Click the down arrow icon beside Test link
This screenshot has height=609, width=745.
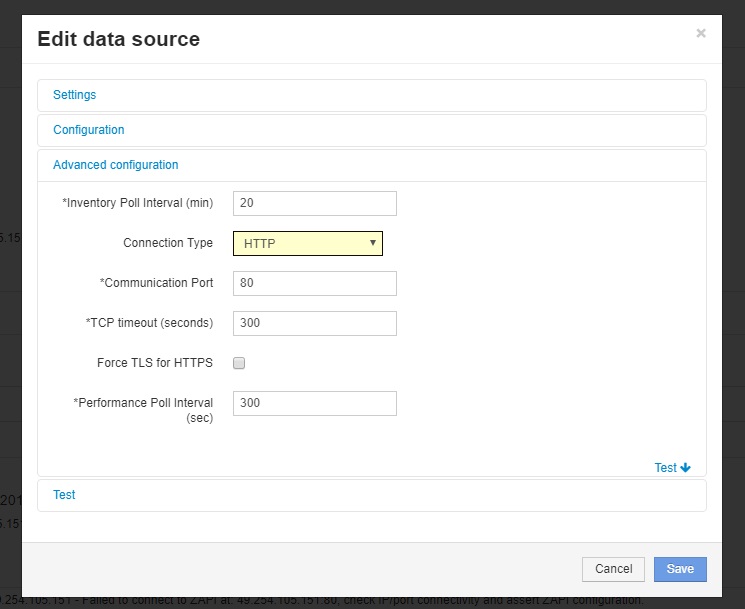(686, 468)
